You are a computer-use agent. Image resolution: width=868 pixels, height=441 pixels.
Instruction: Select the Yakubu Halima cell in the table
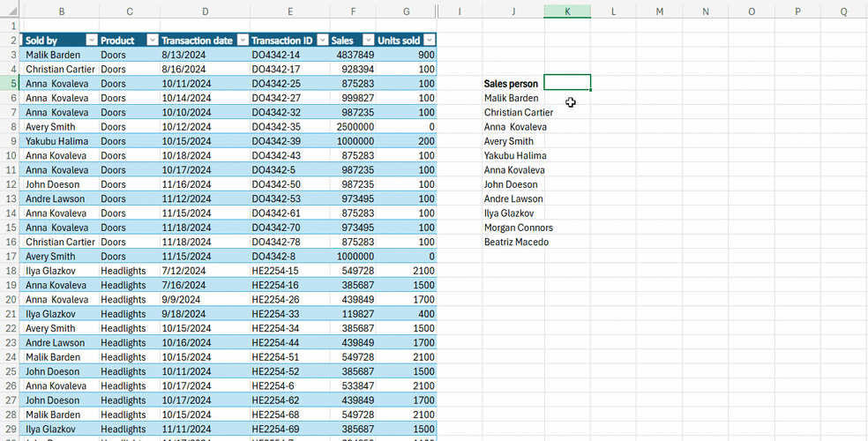(57, 141)
